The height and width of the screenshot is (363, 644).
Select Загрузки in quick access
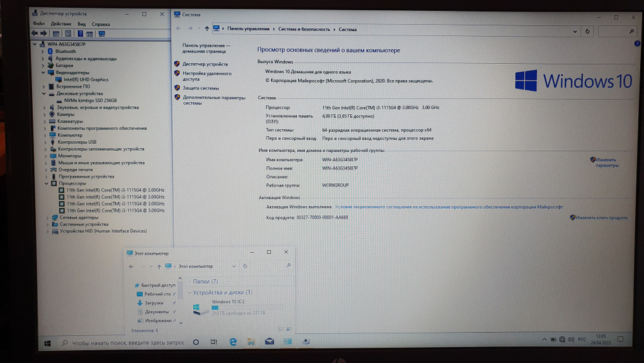coord(154,303)
